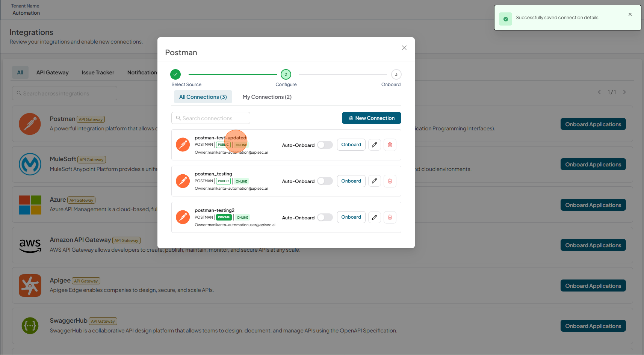The image size is (644, 355).
Task: Toggle Auto-Onboard for postman_testing
Action: 325,181
